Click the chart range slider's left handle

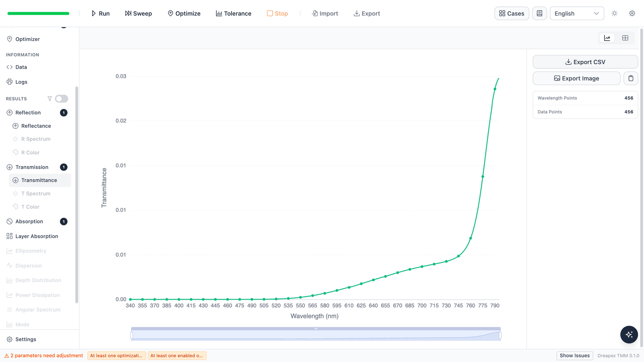(x=132, y=335)
